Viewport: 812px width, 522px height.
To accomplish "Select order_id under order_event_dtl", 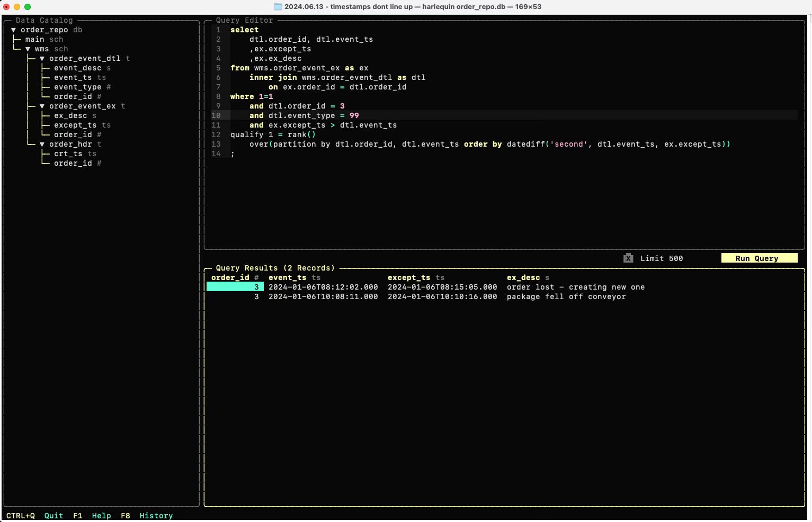I will coord(77,97).
